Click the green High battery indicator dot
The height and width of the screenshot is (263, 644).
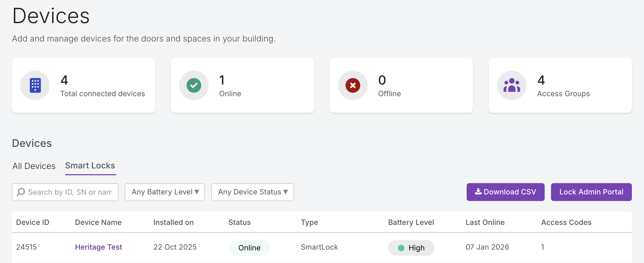(x=401, y=248)
